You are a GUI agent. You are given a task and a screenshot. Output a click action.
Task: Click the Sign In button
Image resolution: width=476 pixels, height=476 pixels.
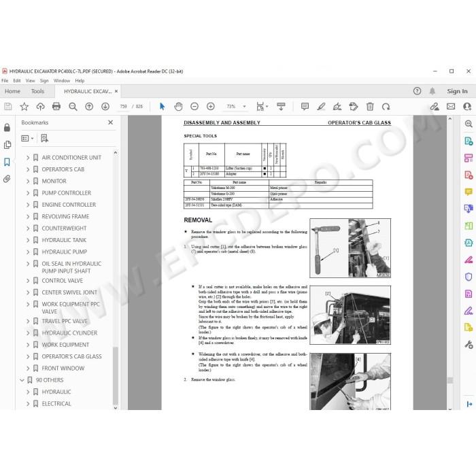pos(457,91)
